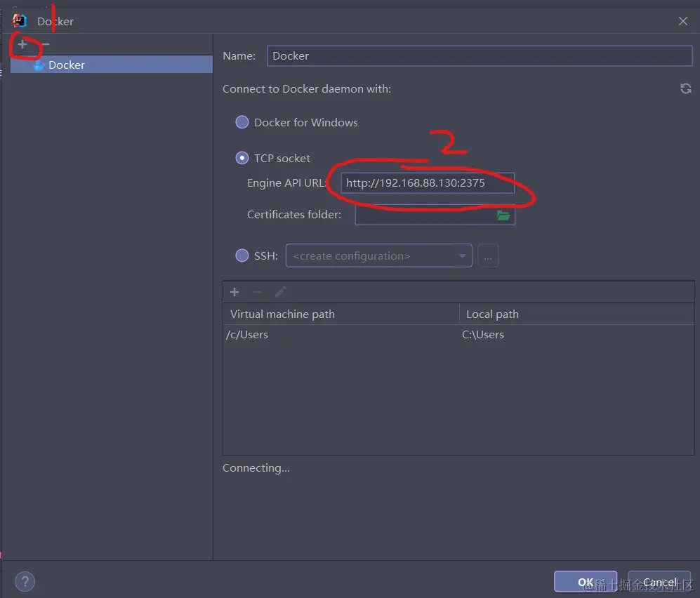This screenshot has width=700, height=598.
Task: Edit path mapping with pencil icon
Action: (280, 292)
